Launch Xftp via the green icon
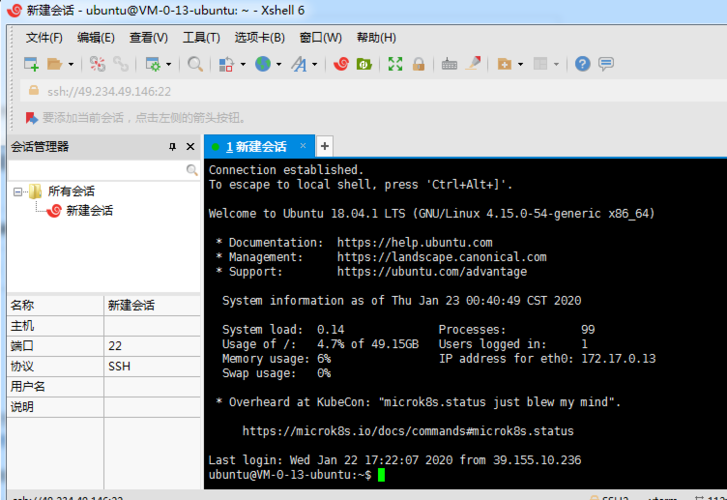The height and width of the screenshot is (500, 727). click(364, 64)
